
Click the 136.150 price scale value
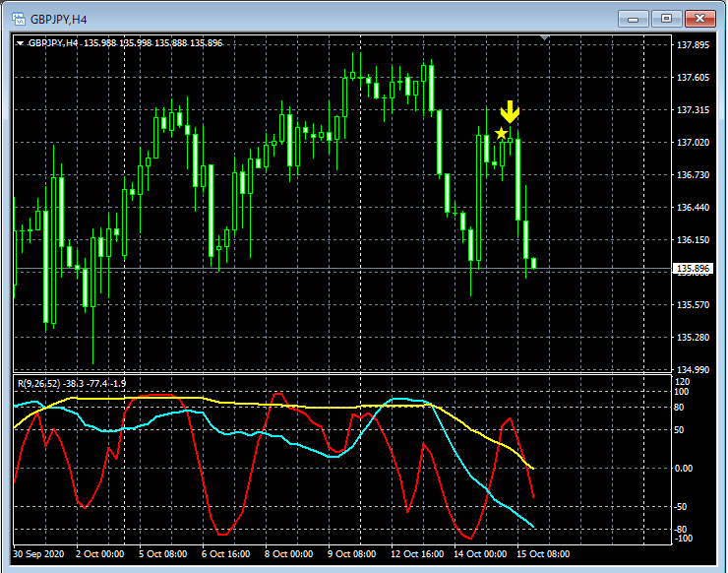[x=693, y=240]
